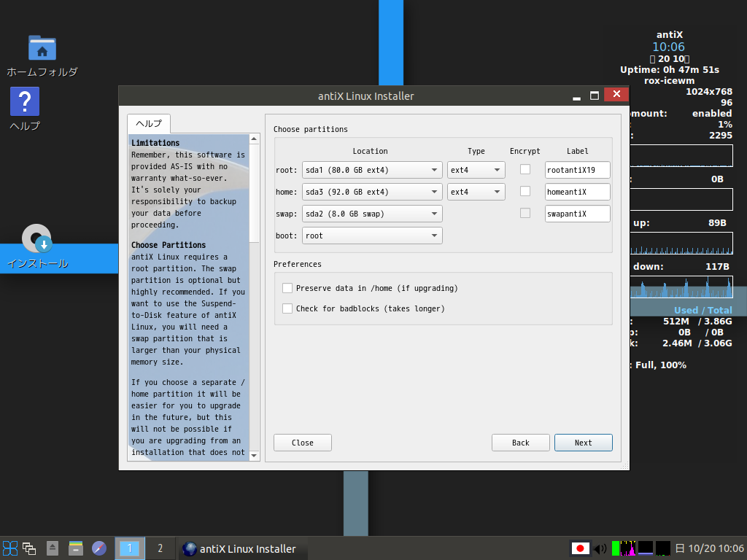Open boot location dropdown showing root

(372, 236)
